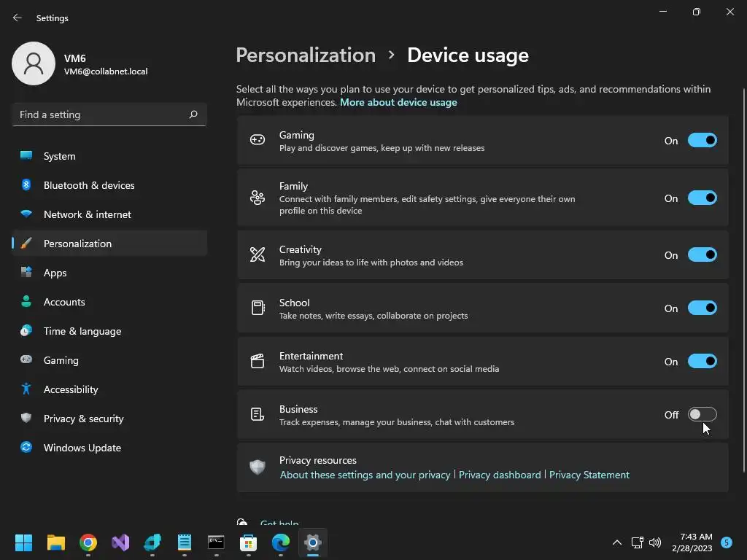
Task: Open the Windows Start menu
Action: pos(24,542)
